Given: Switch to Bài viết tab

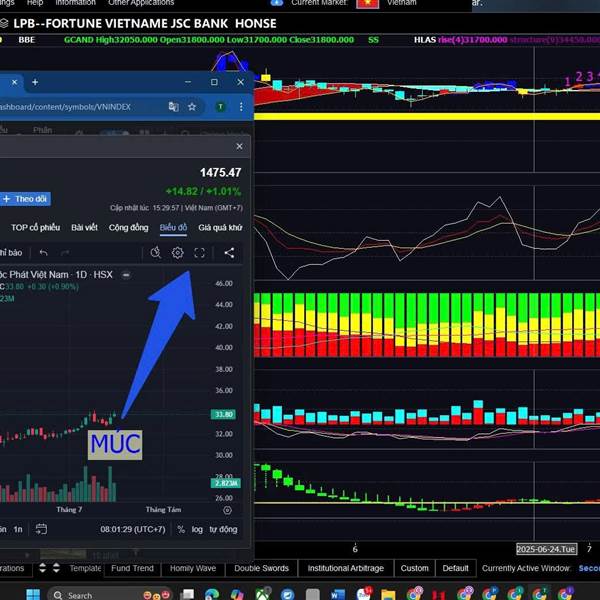Looking at the screenshot, I should (84, 228).
